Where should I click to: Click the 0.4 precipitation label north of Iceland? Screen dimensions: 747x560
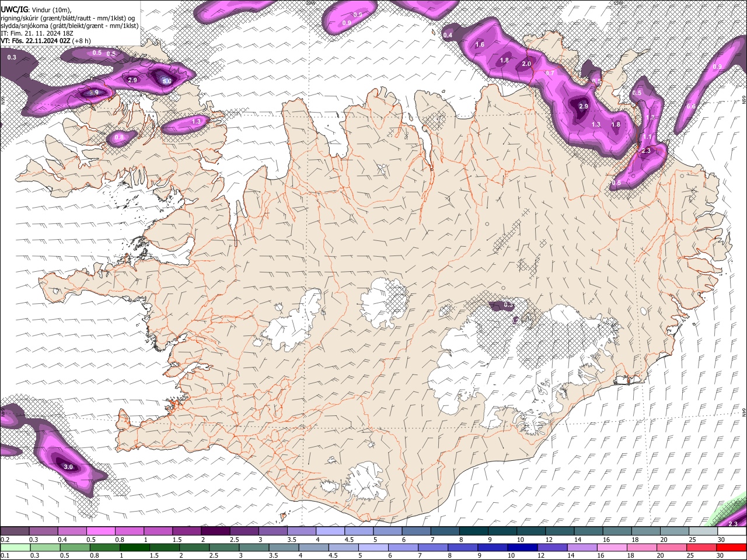[x=448, y=36]
